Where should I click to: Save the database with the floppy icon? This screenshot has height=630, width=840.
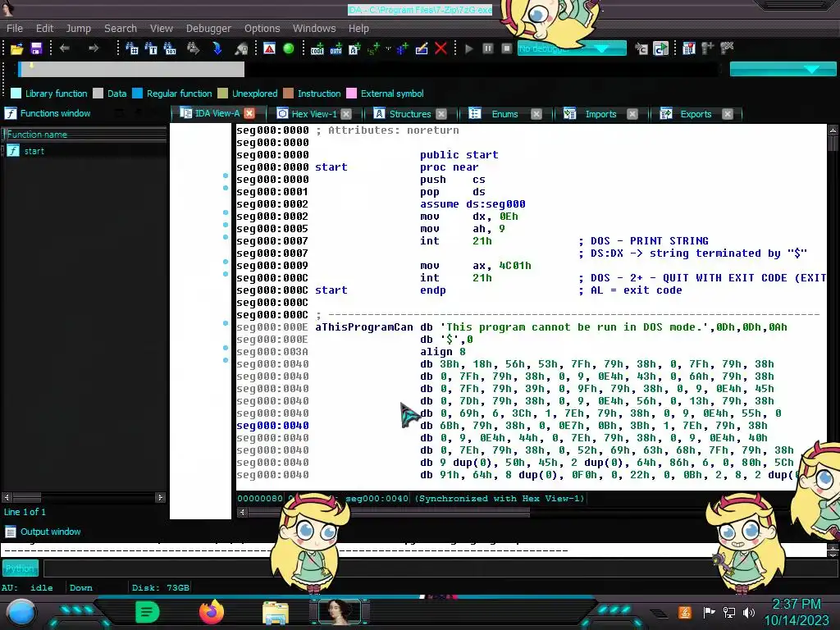click(36, 48)
